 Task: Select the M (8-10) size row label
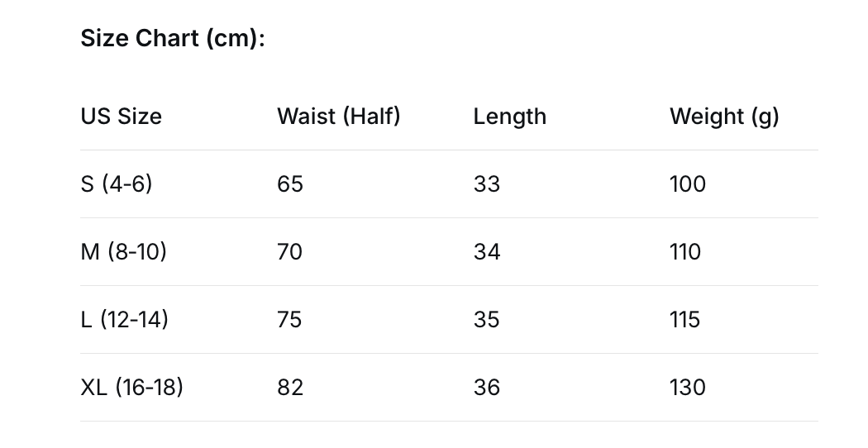point(123,252)
